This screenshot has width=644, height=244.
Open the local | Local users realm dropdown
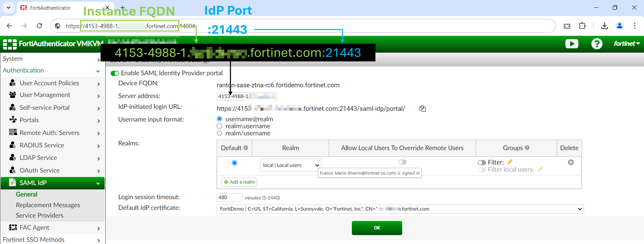tap(290, 165)
